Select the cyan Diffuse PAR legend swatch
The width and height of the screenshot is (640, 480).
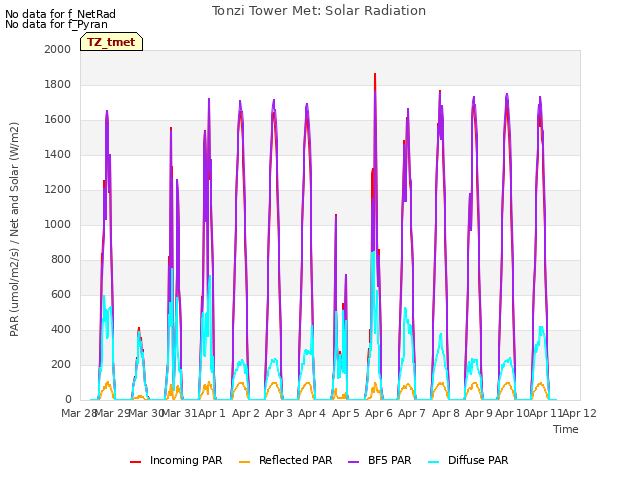[434, 462]
